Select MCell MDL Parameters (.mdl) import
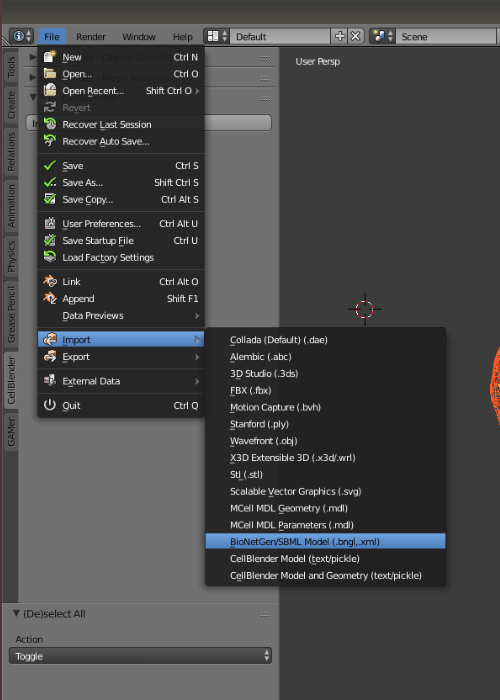Image resolution: width=500 pixels, height=700 pixels. click(325, 525)
